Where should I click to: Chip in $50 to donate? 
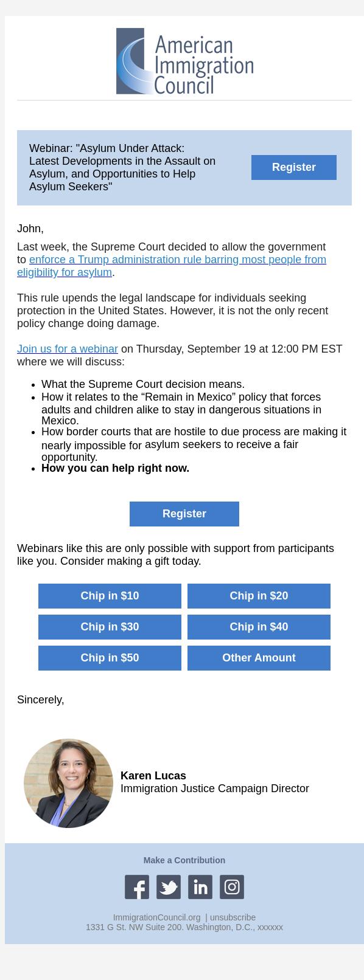point(110,658)
